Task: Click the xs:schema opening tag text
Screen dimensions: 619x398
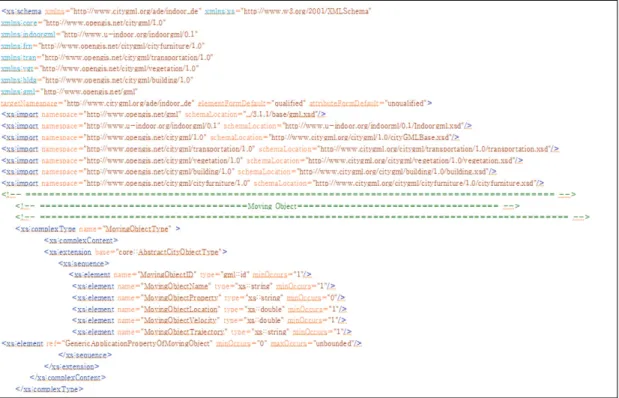Action: [21, 11]
